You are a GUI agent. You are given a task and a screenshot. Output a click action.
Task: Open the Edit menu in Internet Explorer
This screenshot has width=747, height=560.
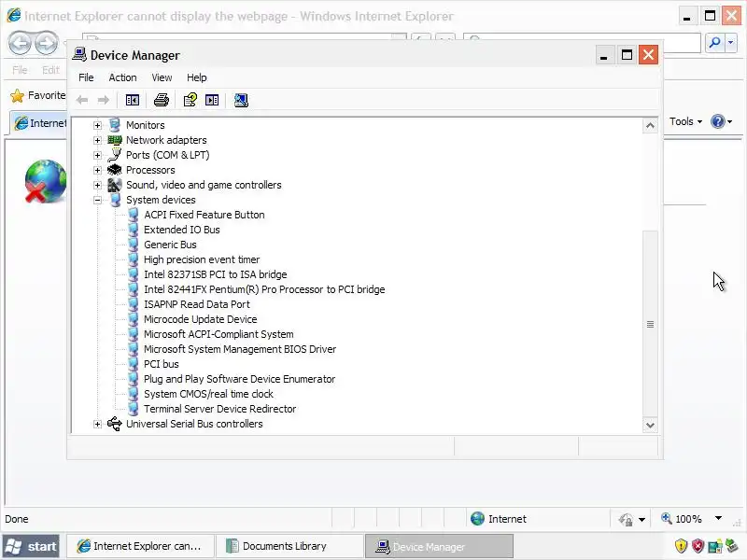[x=50, y=70]
